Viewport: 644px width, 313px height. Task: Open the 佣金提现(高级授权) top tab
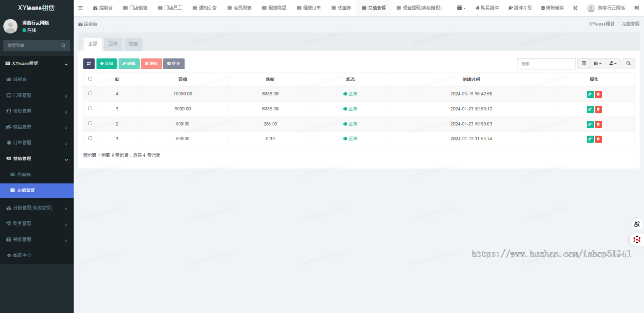click(419, 8)
